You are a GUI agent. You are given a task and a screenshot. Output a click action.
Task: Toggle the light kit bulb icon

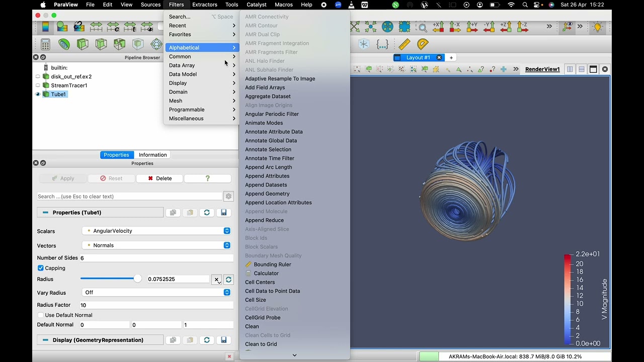(x=598, y=27)
